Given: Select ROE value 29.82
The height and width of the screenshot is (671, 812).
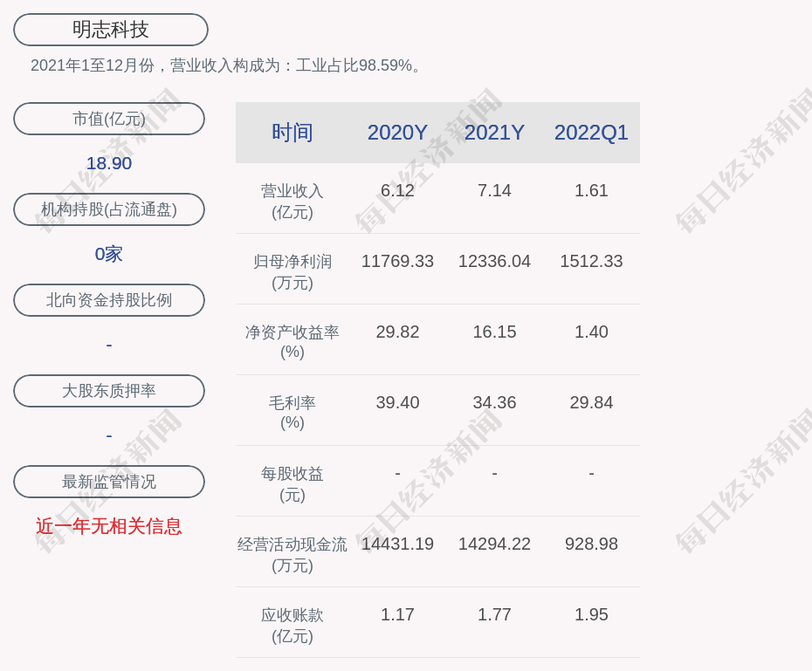Looking at the screenshot, I should [397, 332].
